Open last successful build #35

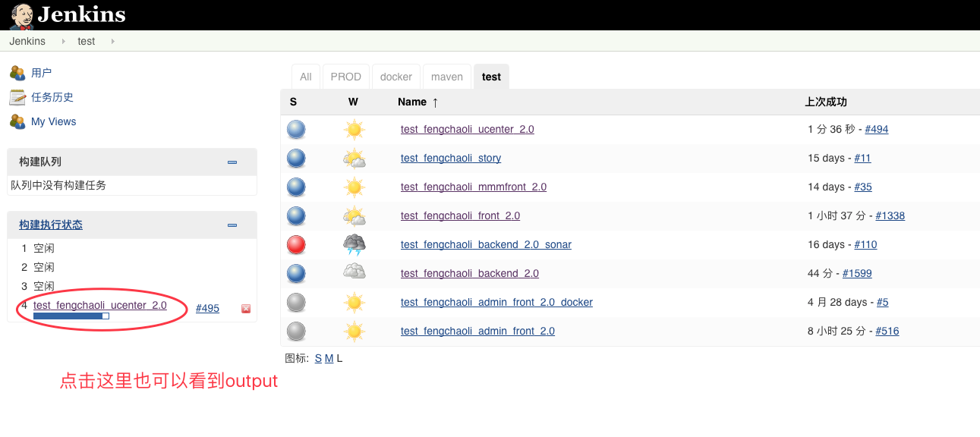pos(863,187)
